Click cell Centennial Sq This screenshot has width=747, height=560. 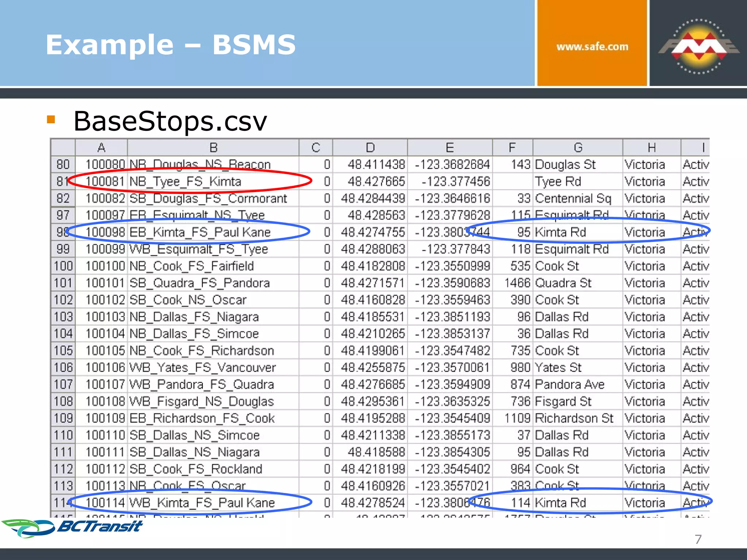(578, 198)
